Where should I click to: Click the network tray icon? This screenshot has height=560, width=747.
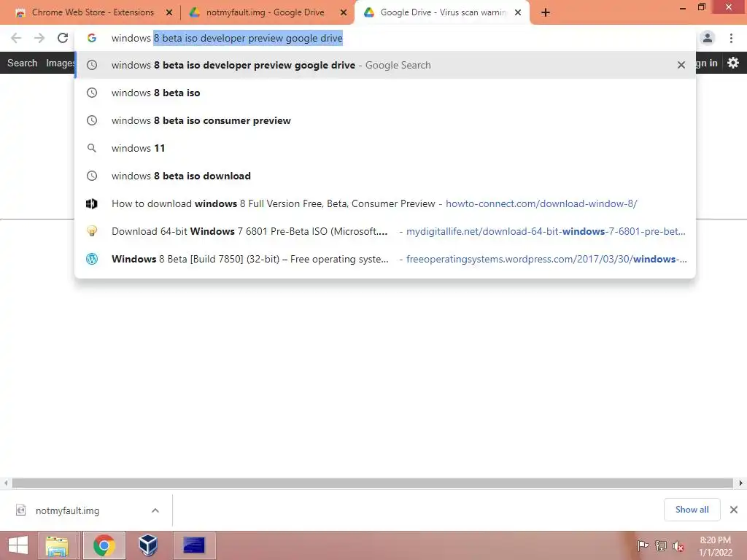661,545
